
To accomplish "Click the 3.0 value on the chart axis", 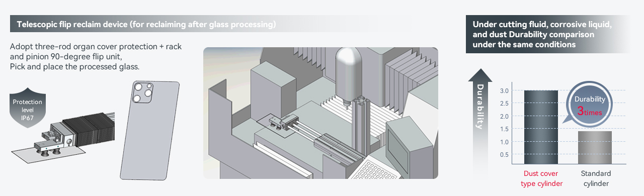I will pos(504,90).
